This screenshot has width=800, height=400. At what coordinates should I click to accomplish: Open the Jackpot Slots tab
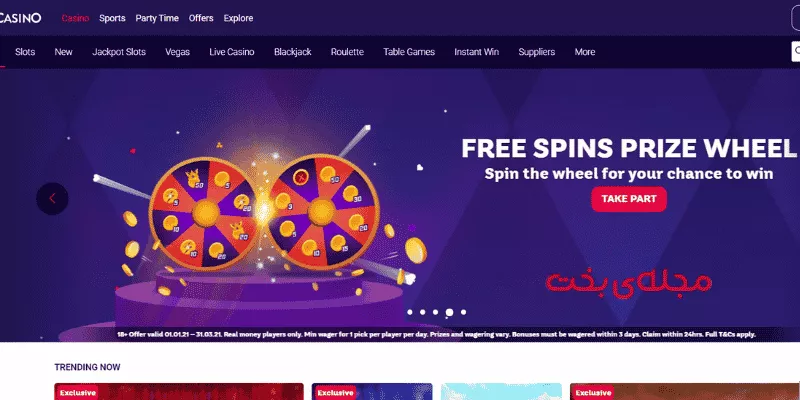click(x=119, y=52)
